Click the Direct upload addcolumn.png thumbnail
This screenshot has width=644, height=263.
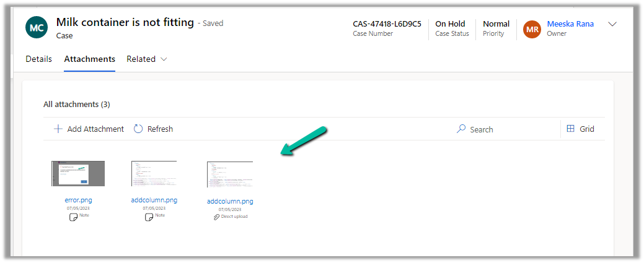coord(230,175)
